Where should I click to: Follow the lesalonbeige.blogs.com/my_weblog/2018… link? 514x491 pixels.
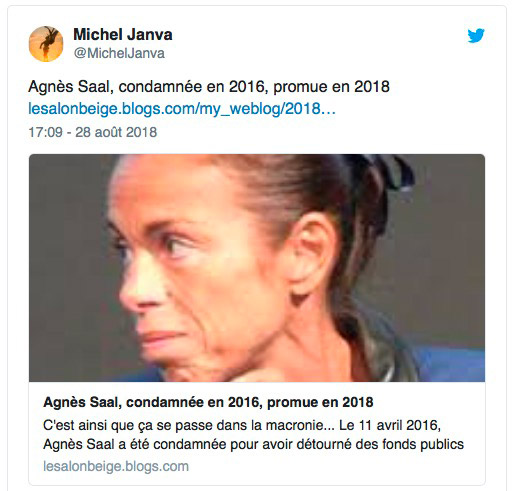(x=182, y=109)
